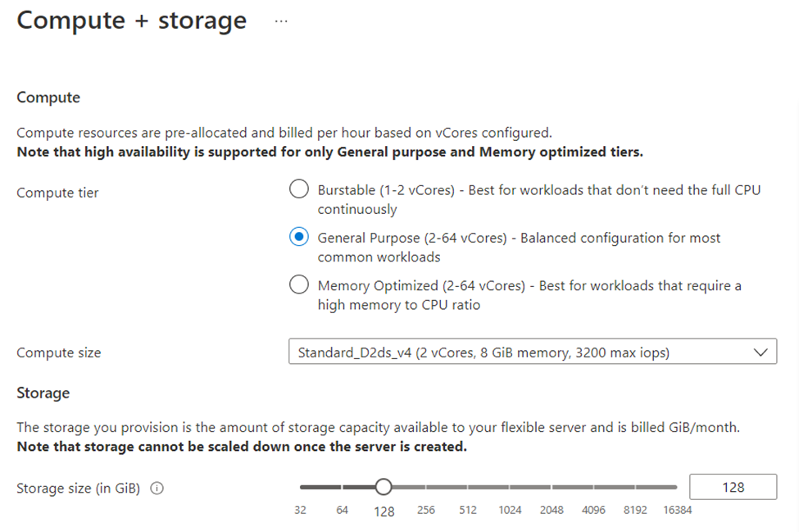Set storage slider to 512 GiB mark
Image resolution: width=799 pixels, height=532 pixels.
468,487
